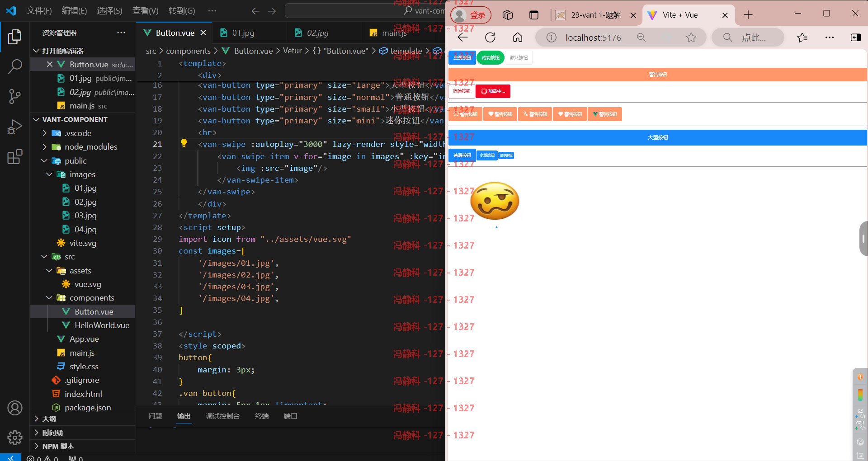868x461 pixels.
Task: Click the browser login profile button
Action: [x=471, y=15]
